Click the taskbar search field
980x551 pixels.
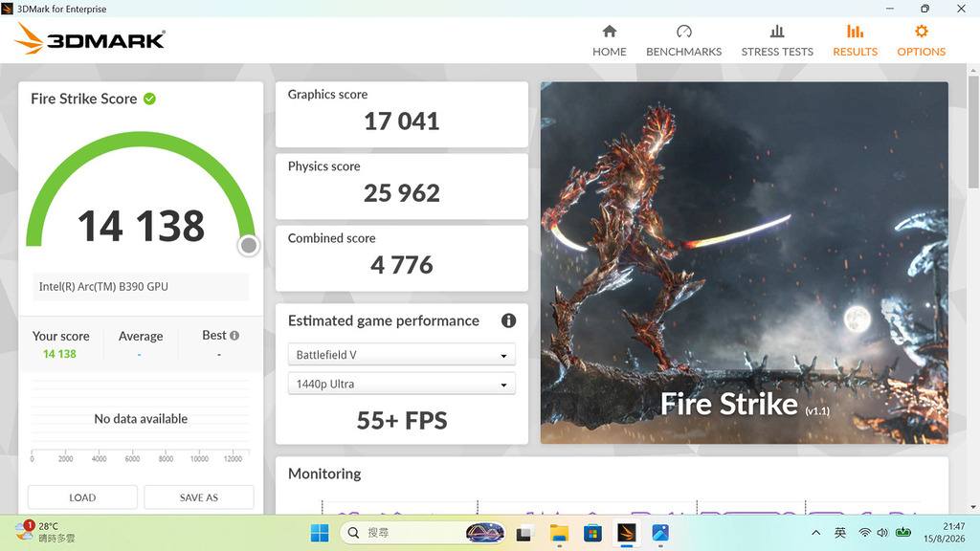pos(422,533)
